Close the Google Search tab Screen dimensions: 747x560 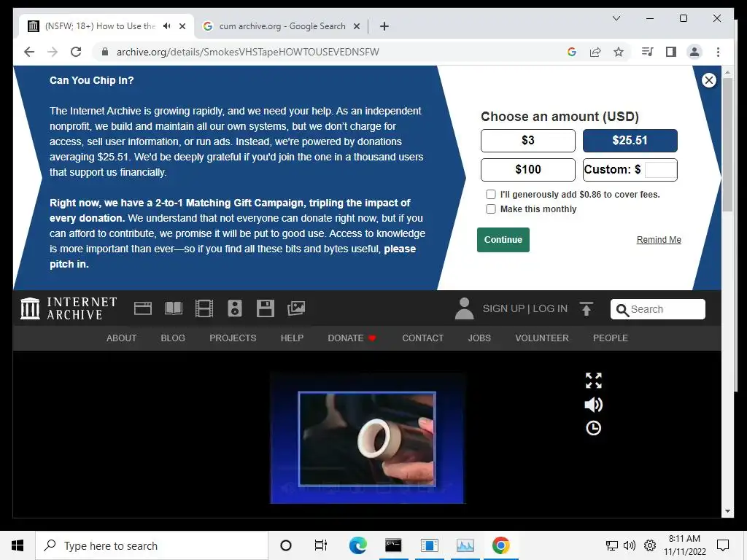click(356, 26)
